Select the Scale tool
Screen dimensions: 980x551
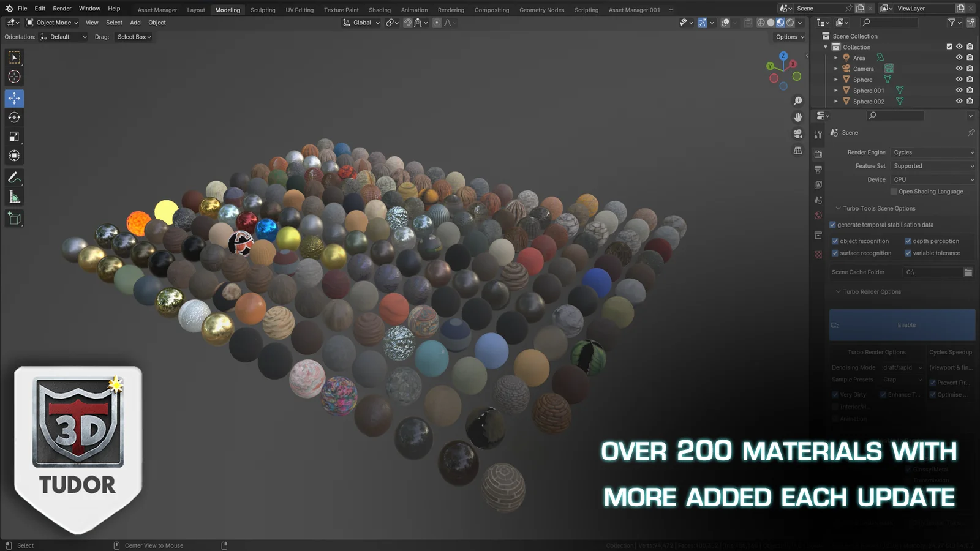pos(13,137)
